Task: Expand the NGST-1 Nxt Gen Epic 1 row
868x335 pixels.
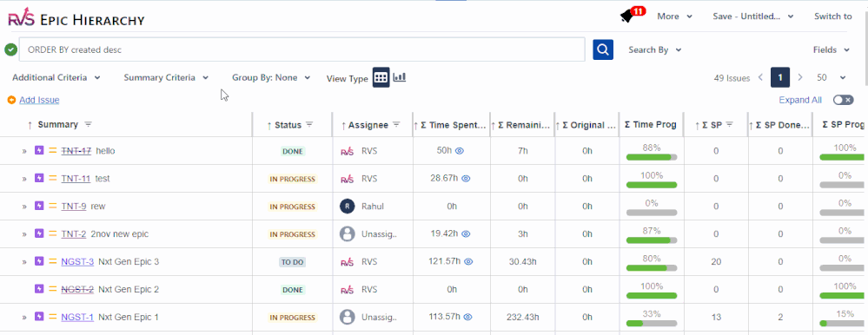Action: tap(24, 317)
